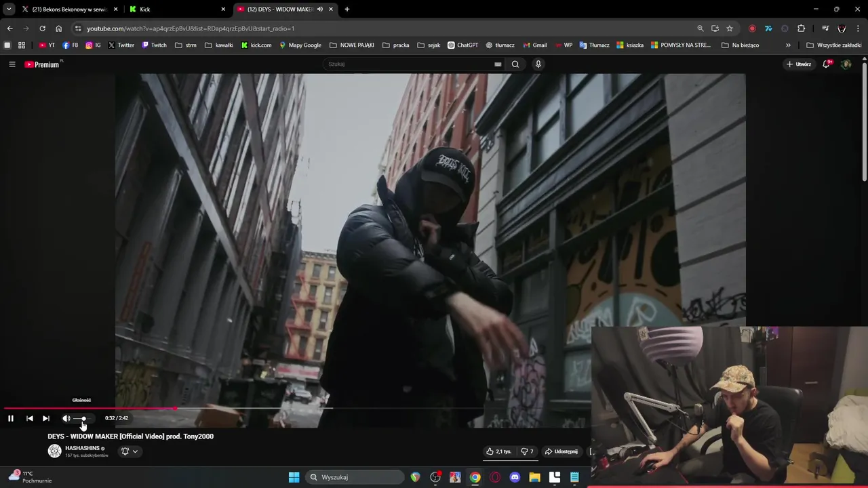Open the Windows Start menu

pos(294,477)
